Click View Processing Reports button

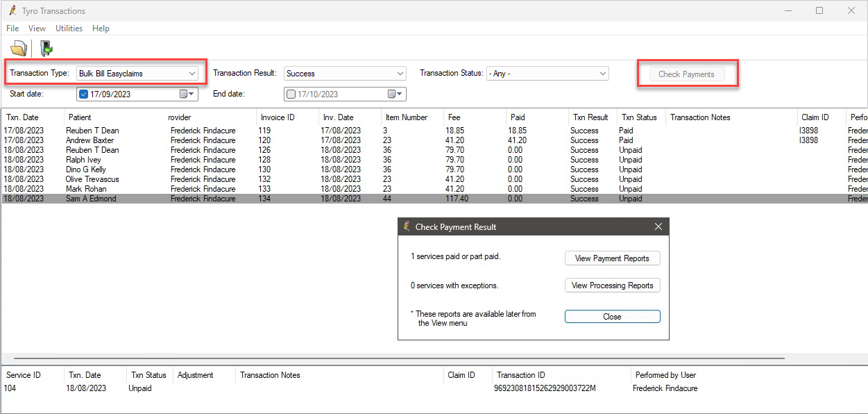point(612,285)
